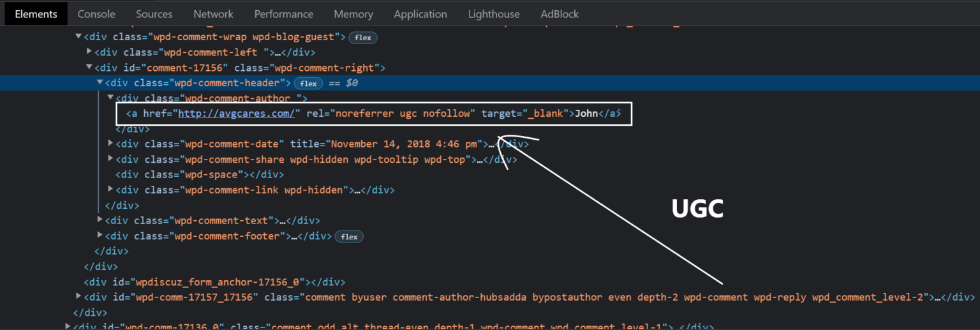Screen dimensions: 980x330
Task: Expand the wpd-comment-text node
Action: (100, 220)
